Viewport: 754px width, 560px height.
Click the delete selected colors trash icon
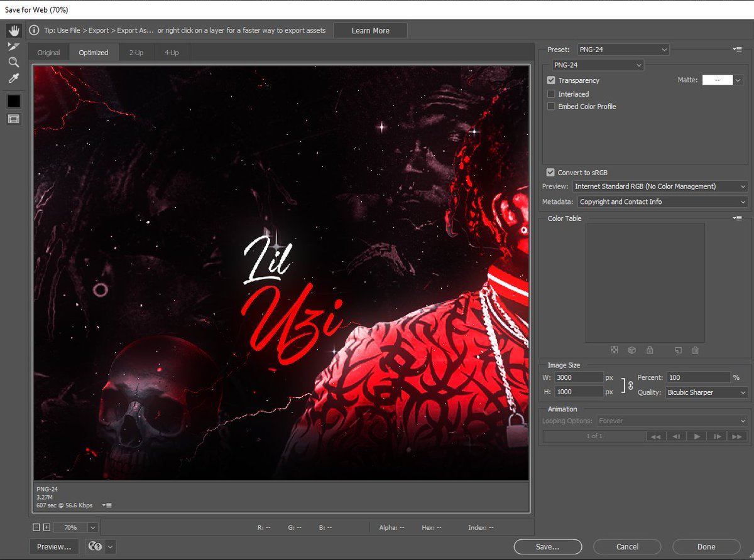pyautogui.click(x=696, y=350)
